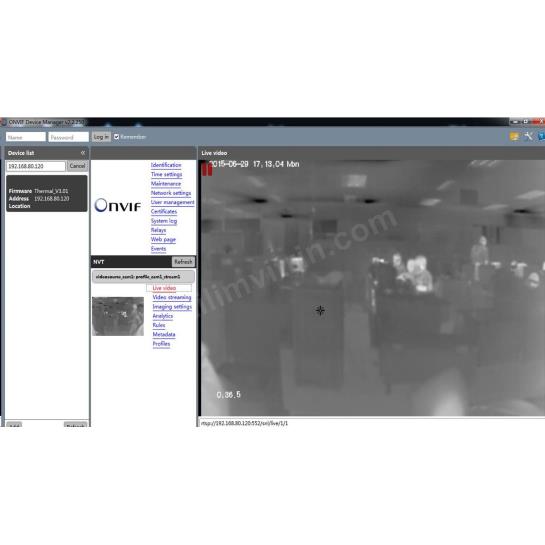Viewport: 545px width, 545px height.
Task: Open the Maintenance link
Action: point(166,184)
